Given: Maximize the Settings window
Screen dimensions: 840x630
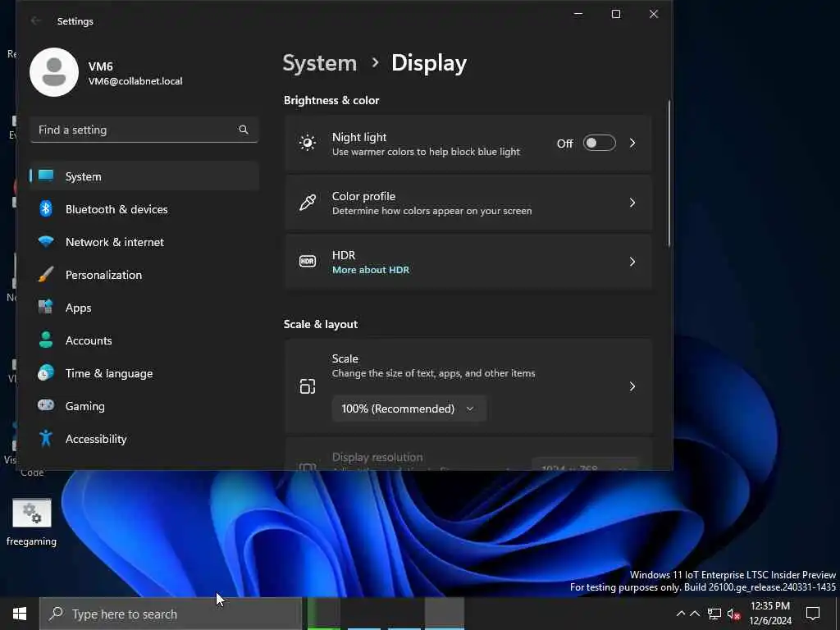Looking at the screenshot, I should pos(616,14).
